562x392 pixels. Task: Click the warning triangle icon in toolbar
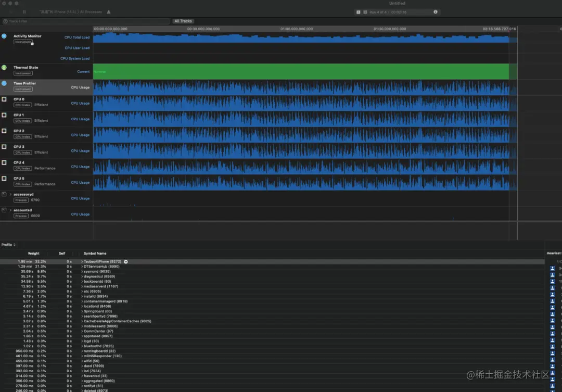click(109, 12)
